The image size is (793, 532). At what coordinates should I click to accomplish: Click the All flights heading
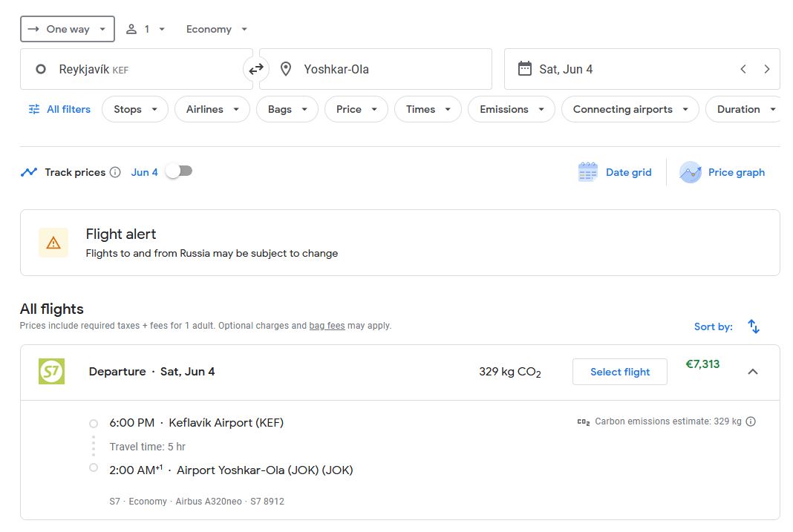tap(51, 309)
